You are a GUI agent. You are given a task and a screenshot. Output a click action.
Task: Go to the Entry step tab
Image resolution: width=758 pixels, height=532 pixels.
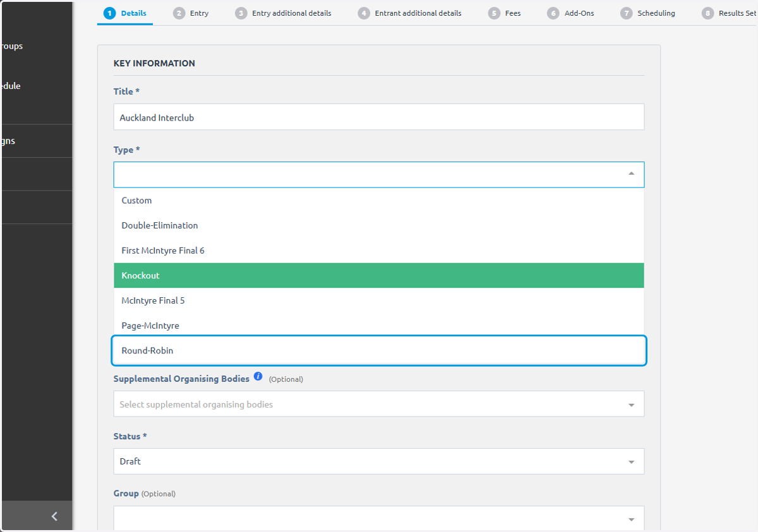pyautogui.click(x=191, y=13)
